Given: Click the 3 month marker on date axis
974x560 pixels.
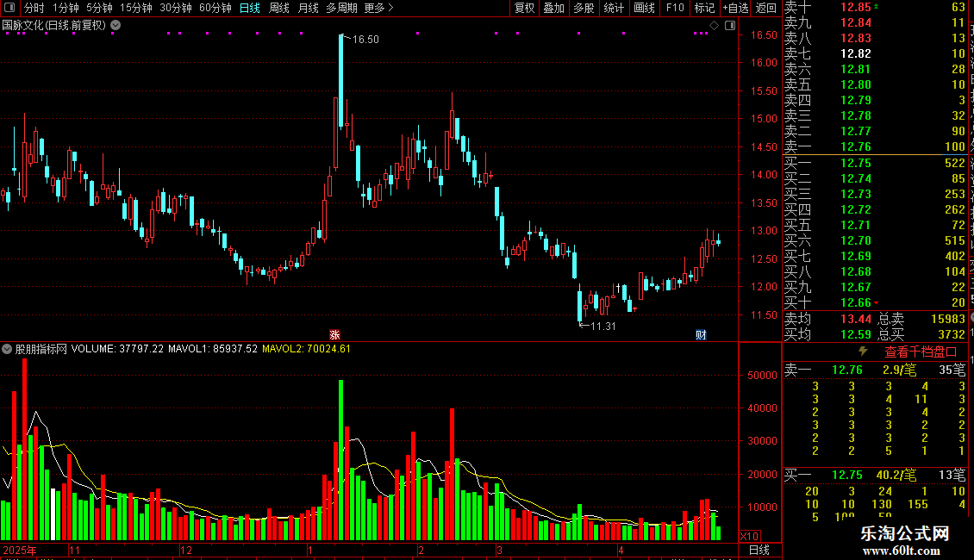Looking at the screenshot, I should coord(499,550).
